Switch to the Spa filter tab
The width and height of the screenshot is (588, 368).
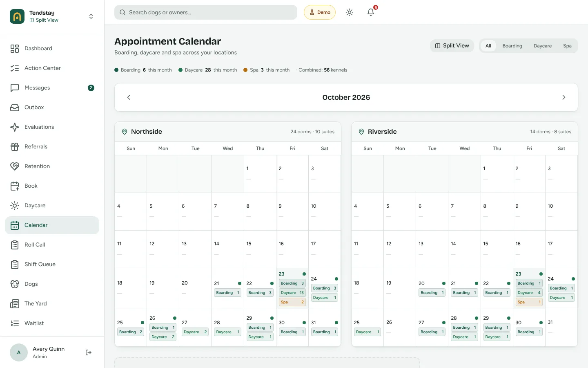(567, 46)
